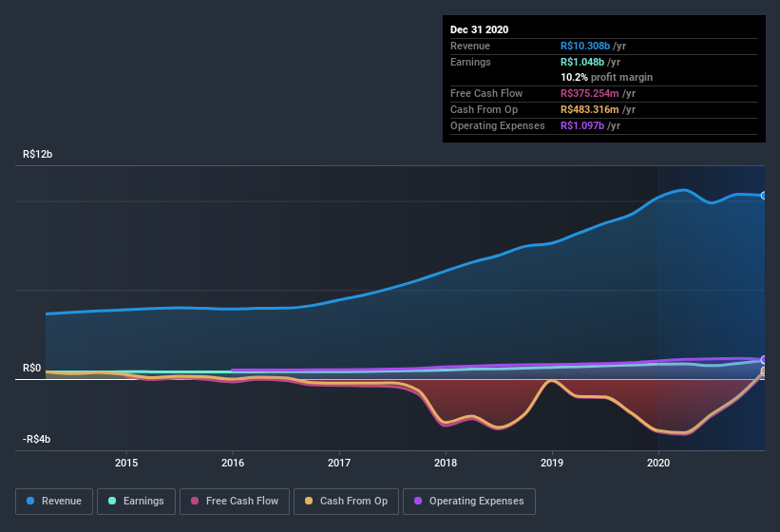This screenshot has width=780, height=532.
Task: Toggle the Free Cash Flow legend button
Action: coord(235,502)
